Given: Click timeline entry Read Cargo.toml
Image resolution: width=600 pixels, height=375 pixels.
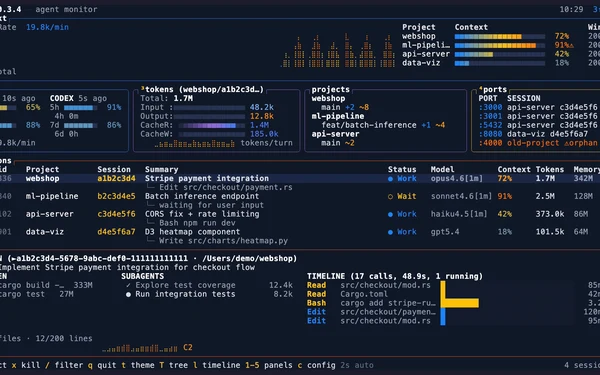Looking at the screenshot, I should [347, 294].
